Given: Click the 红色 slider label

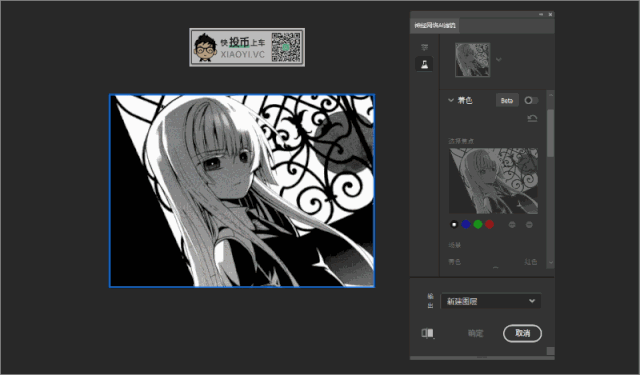Looking at the screenshot, I should tap(531, 262).
